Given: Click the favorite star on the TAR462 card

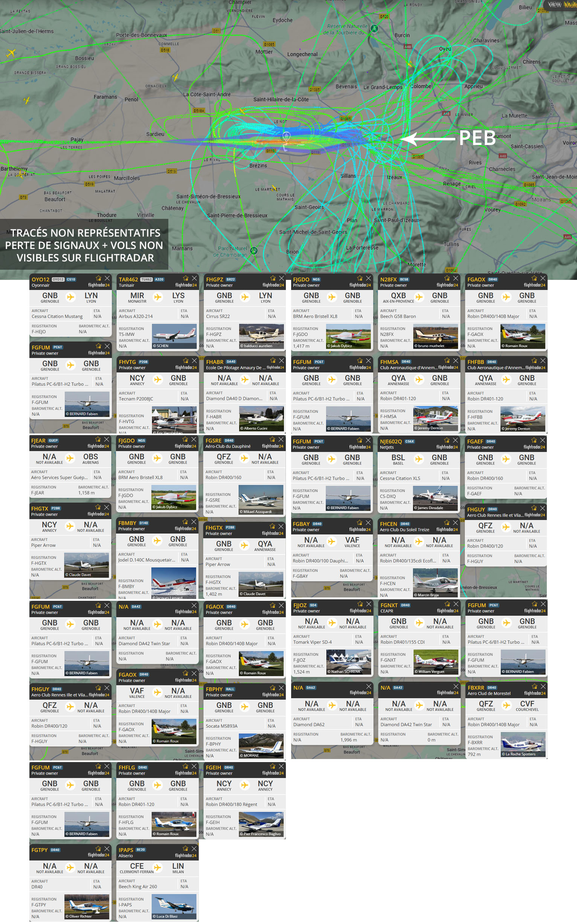Looking at the screenshot, I should pos(185,278).
